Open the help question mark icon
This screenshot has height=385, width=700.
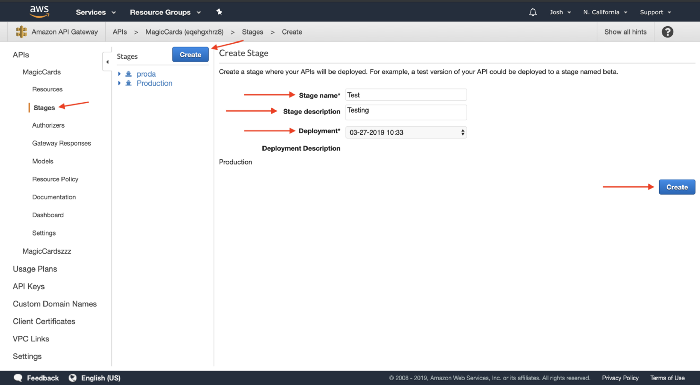point(667,32)
